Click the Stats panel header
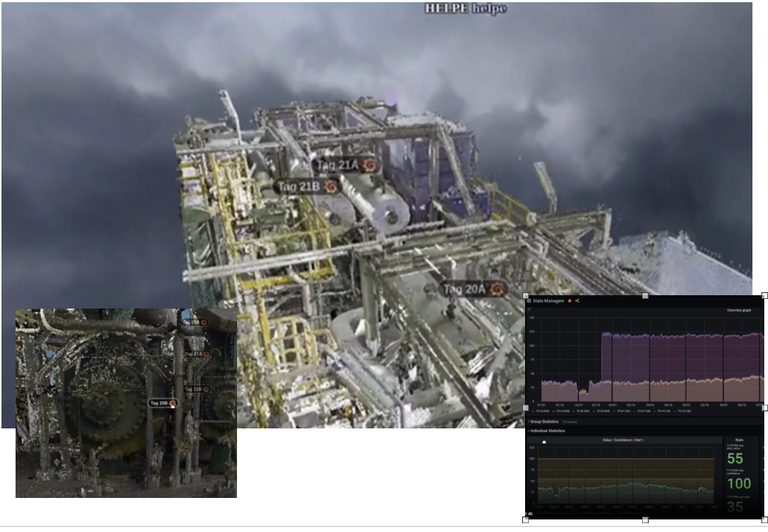 point(741,440)
